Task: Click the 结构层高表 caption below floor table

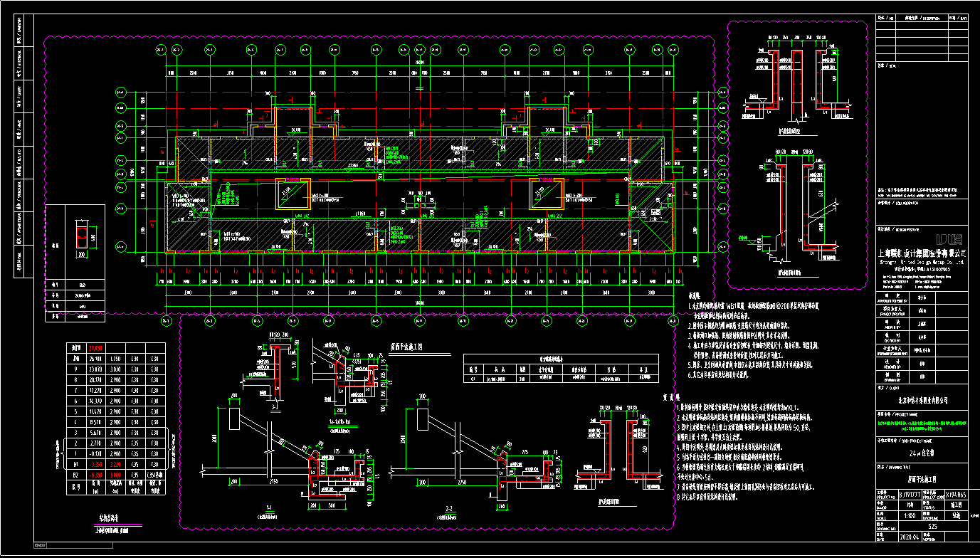Action: (109, 517)
